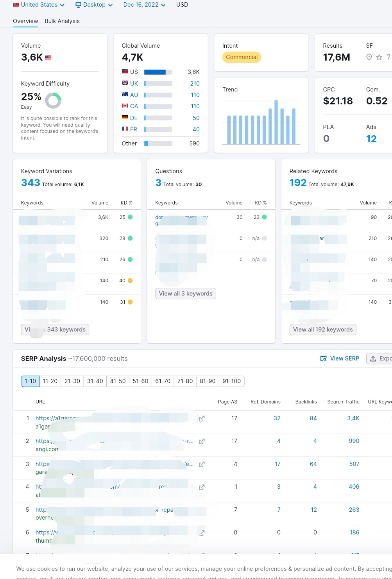Click the Export upload icon button

tap(379, 359)
